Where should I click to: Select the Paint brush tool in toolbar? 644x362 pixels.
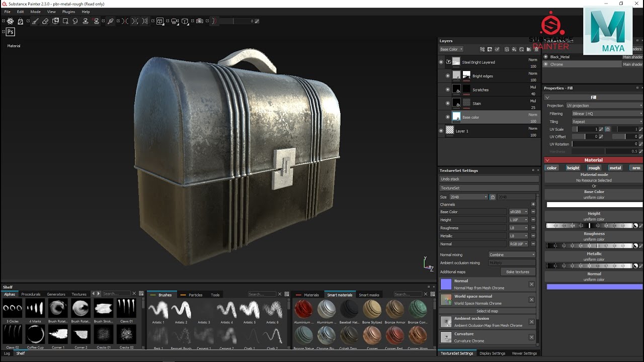(x=35, y=21)
